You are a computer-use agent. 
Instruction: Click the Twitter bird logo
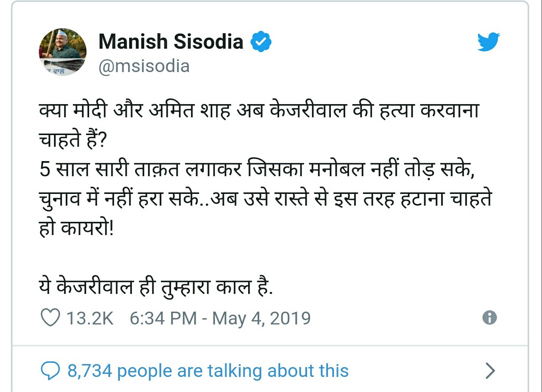click(x=488, y=42)
